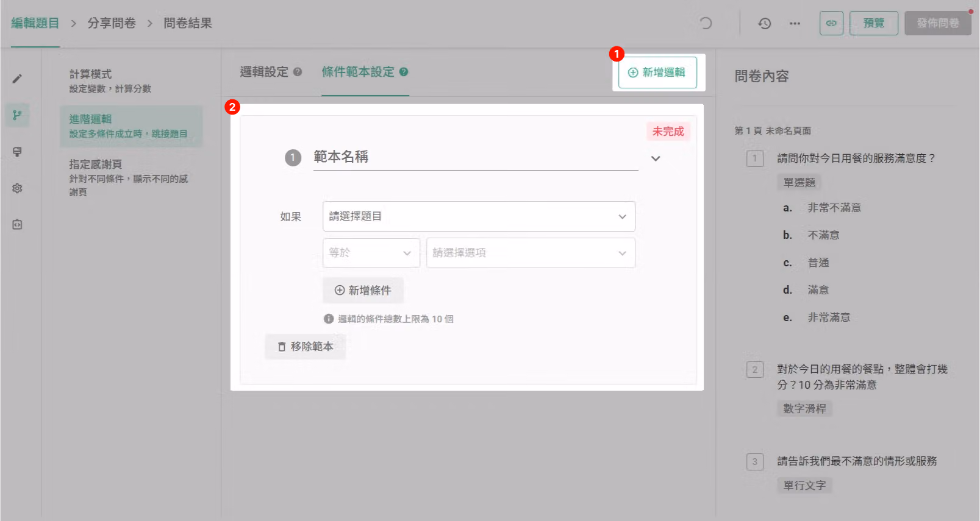Click the 單行文字 type tag
Viewport: 980px width, 521px height.
(804, 485)
